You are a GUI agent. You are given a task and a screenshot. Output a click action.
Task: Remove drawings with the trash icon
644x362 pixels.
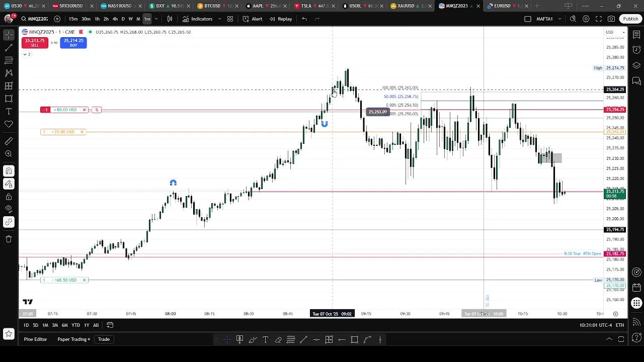[9, 239]
